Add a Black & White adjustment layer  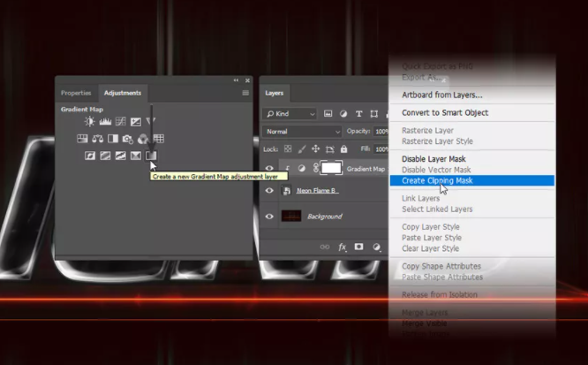pos(113,139)
